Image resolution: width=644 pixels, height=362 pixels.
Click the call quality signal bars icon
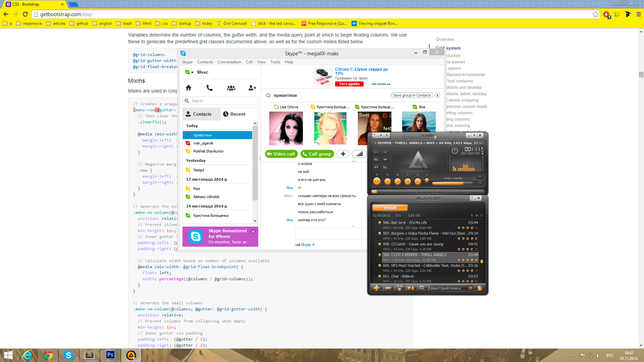pyautogui.click(x=359, y=154)
